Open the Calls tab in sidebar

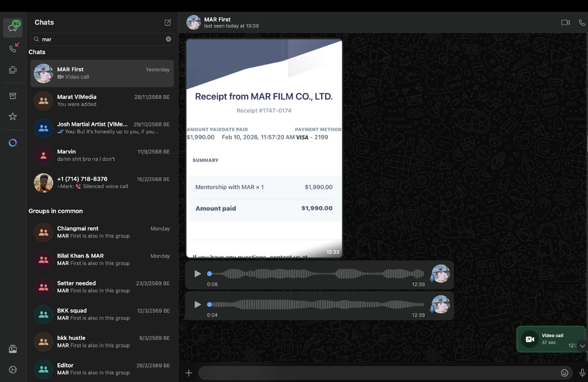tap(13, 48)
